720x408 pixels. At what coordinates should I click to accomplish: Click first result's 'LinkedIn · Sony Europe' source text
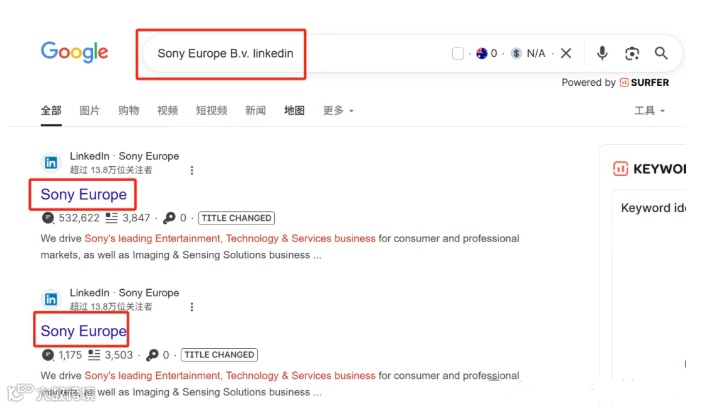click(x=124, y=156)
